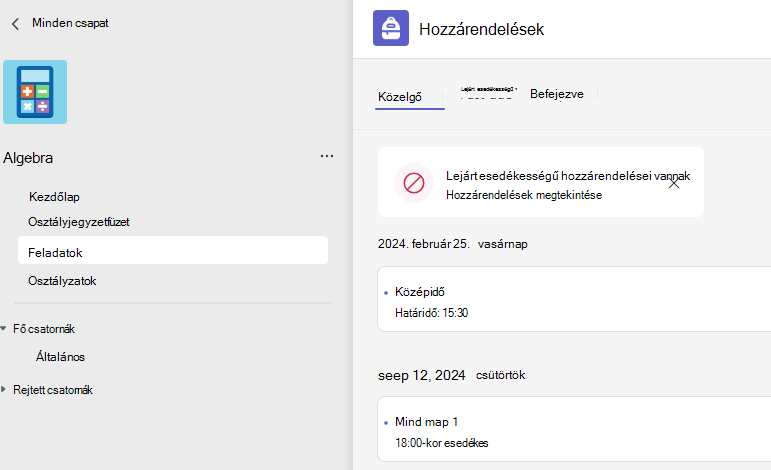
Task: Switch to the Befejezve tab
Action: pyautogui.click(x=557, y=94)
